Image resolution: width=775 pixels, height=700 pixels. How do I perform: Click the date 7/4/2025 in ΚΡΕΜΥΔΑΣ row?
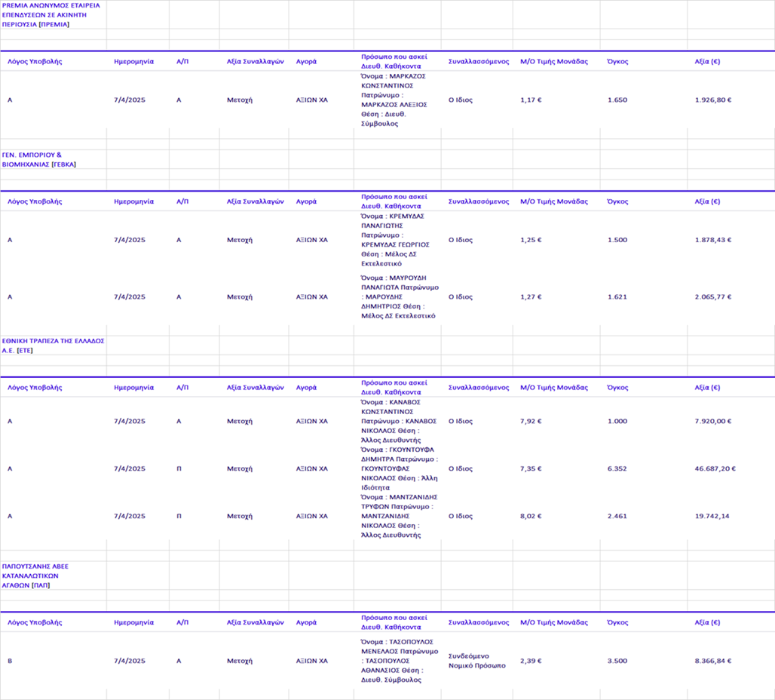(x=130, y=240)
